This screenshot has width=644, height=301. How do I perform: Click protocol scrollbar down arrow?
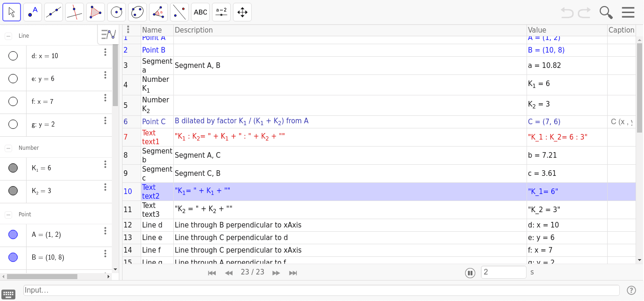click(x=639, y=260)
